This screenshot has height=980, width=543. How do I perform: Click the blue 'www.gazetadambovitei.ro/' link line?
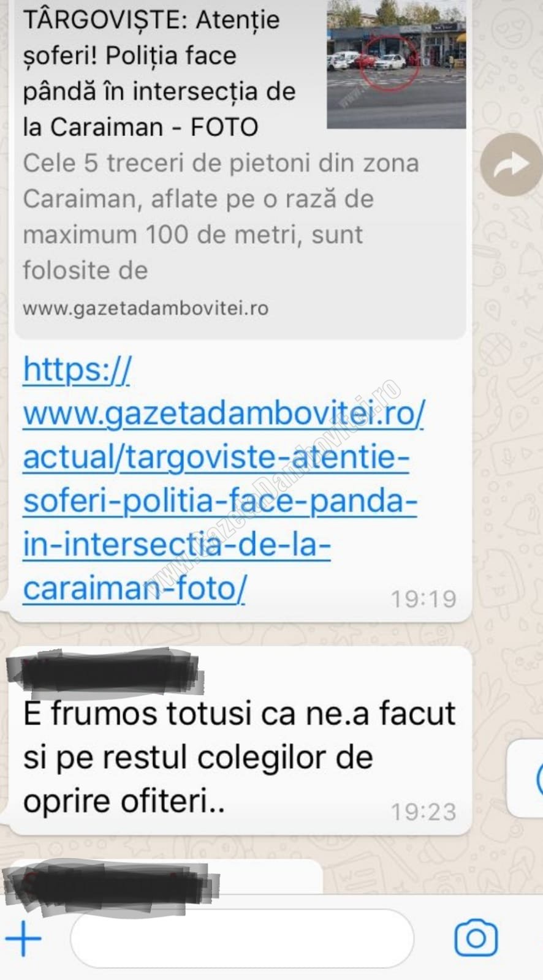(x=224, y=414)
